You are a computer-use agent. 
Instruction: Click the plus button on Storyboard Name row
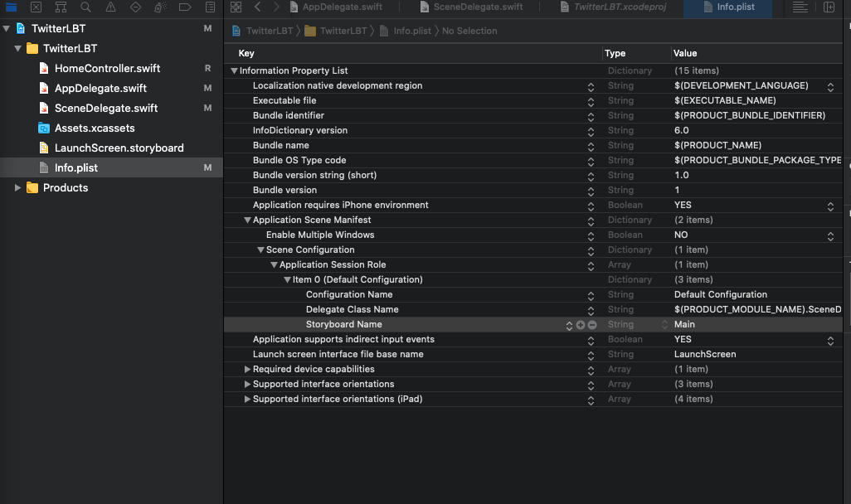point(580,325)
